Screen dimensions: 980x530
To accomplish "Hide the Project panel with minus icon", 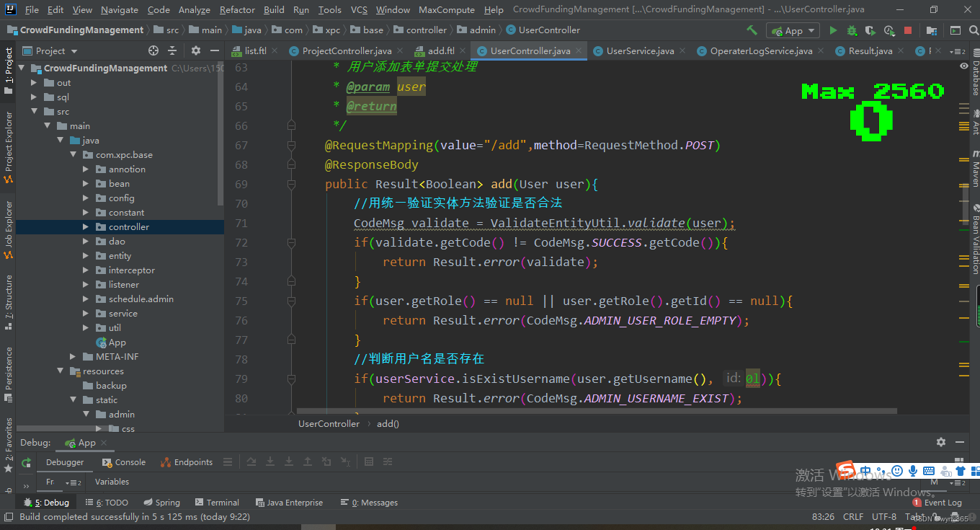I will tap(214, 50).
